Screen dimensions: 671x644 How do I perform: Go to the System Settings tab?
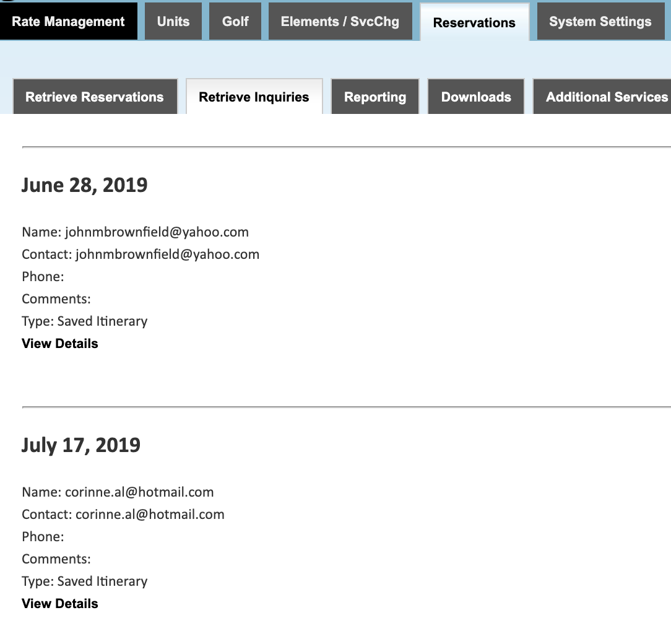600,22
